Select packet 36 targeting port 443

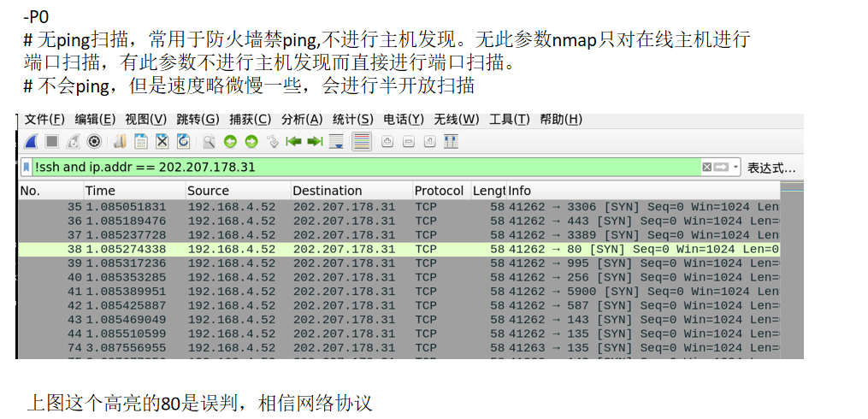coord(399,221)
